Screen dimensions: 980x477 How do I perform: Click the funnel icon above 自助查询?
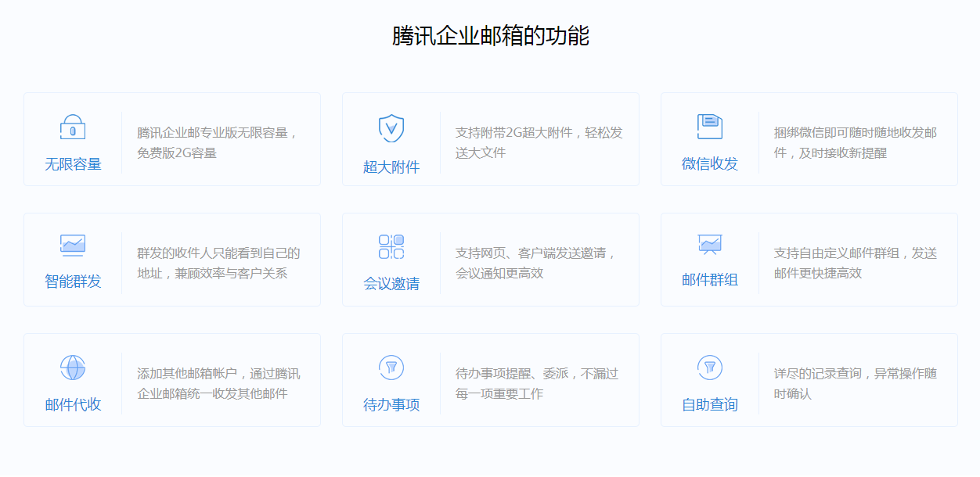(710, 368)
